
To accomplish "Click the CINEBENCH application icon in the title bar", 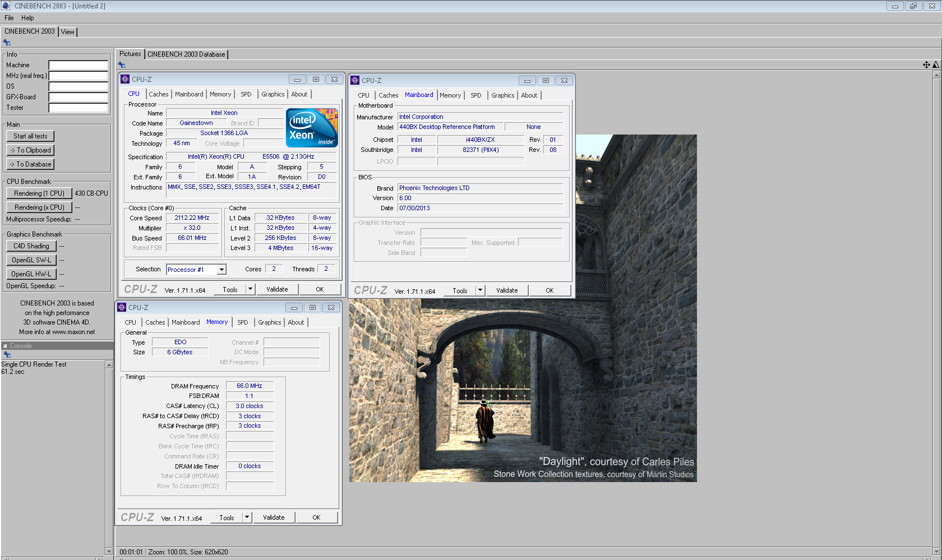I will click(6, 6).
